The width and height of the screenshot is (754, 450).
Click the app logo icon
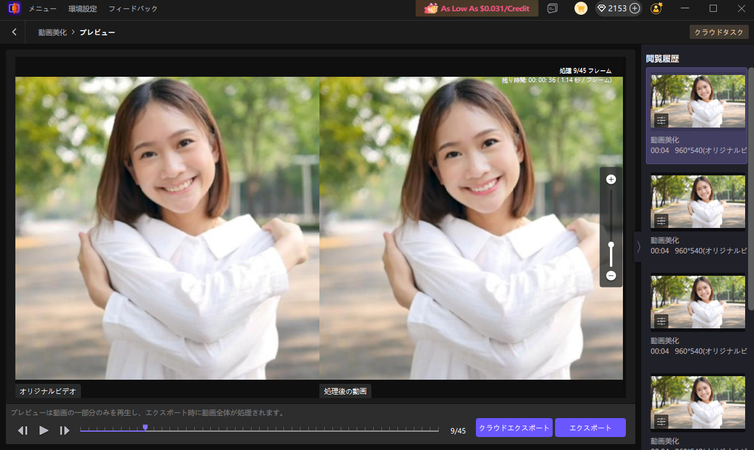pyautogui.click(x=14, y=8)
